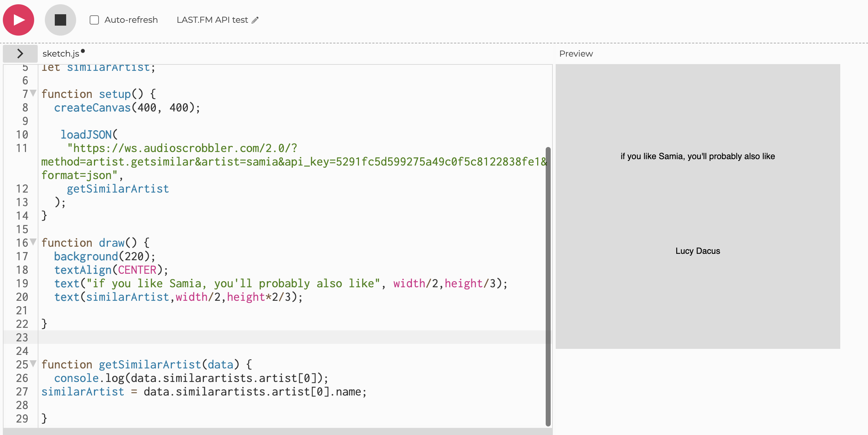The height and width of the screenshot is (435, 868).
Task: Collapse the getSimilarArtist function fold arrow
Action: 33,364
